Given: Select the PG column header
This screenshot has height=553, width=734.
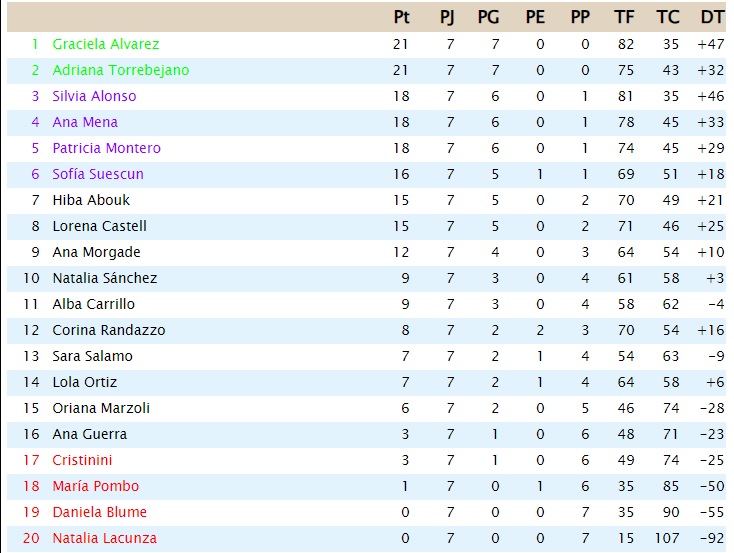Looking at the screenshot, I should tap(488, 17).
